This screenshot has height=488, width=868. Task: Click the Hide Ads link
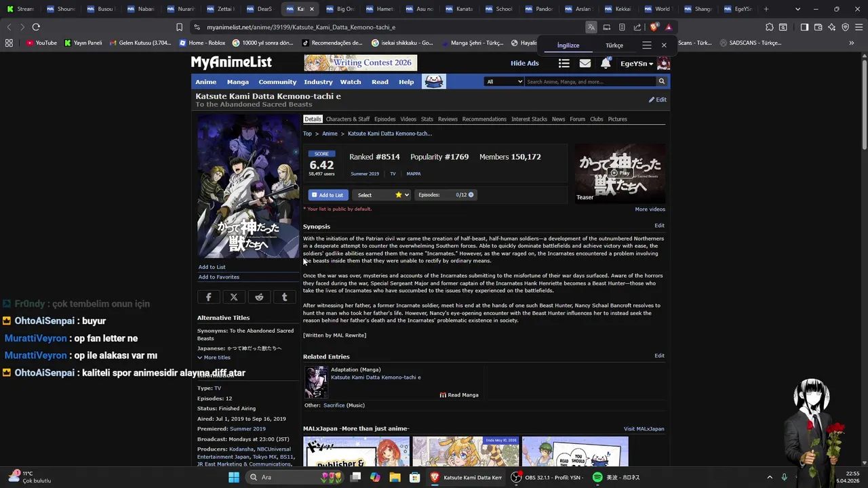click(x=525, y=63)
